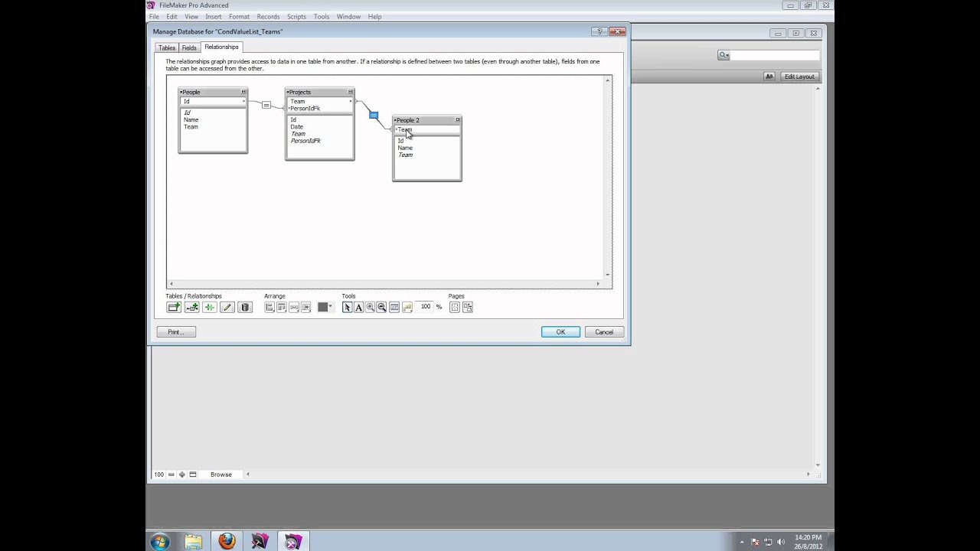This screenshot has height=551, width=980.
Task: Click Edit Layout button in background window
Action: point(799,77)
